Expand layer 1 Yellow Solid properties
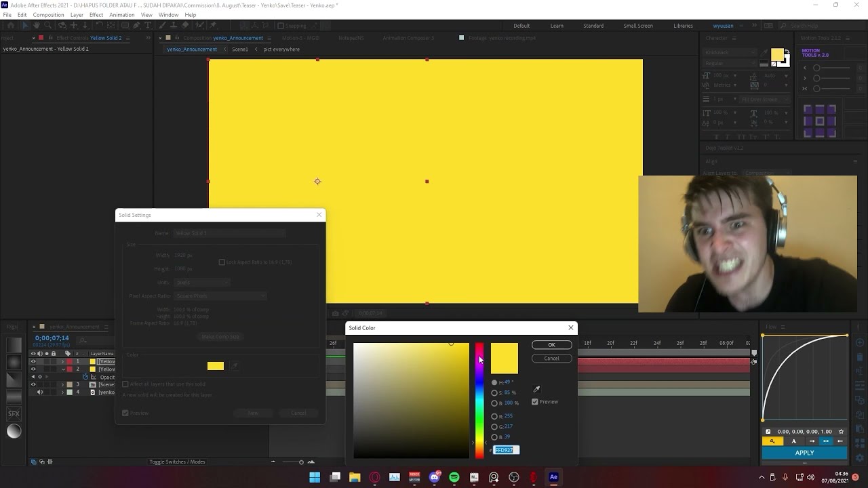The width and height of the screenshot is (868, 488). 62,361
